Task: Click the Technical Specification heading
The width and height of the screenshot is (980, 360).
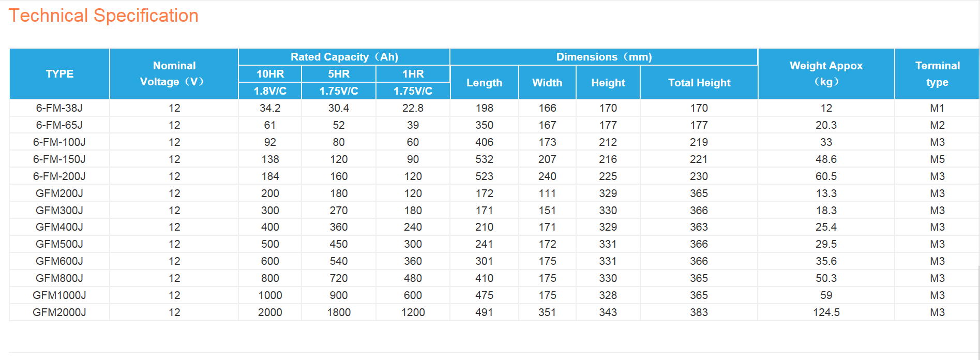Action: pyautogui.click(x=103, y=16)
